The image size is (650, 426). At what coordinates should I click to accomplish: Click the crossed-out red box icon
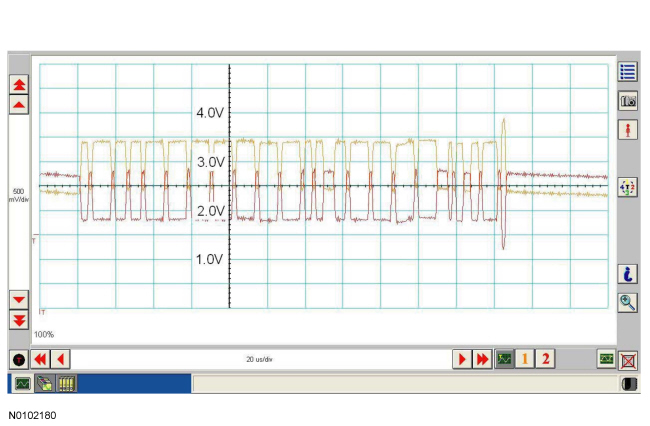[629, 359]
